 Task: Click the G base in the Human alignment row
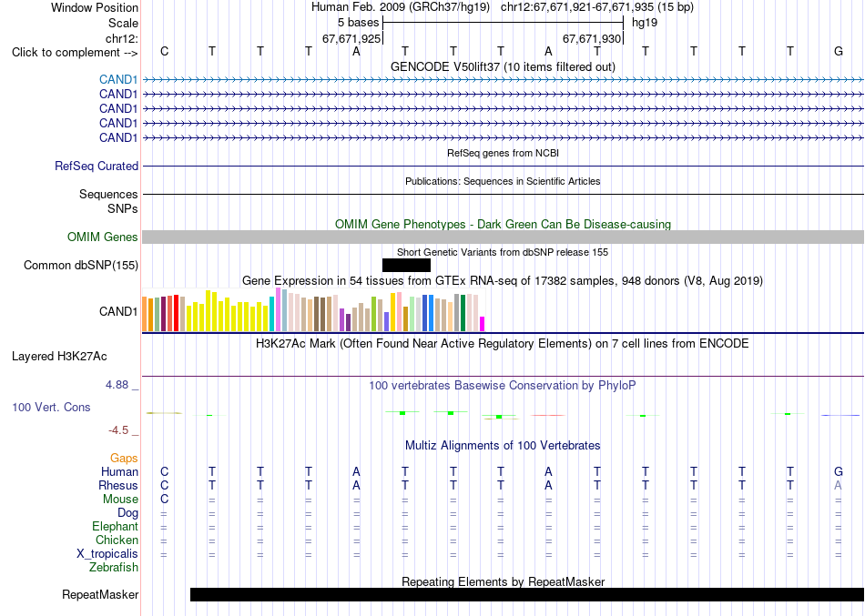[x=839, y=471]
